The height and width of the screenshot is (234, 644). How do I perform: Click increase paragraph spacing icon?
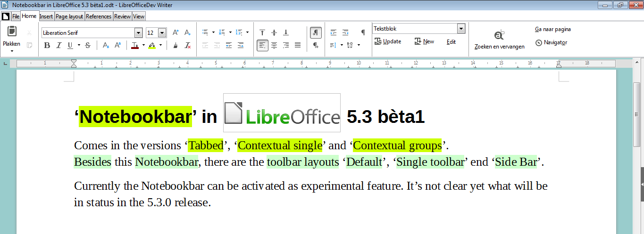pos(229,45)
